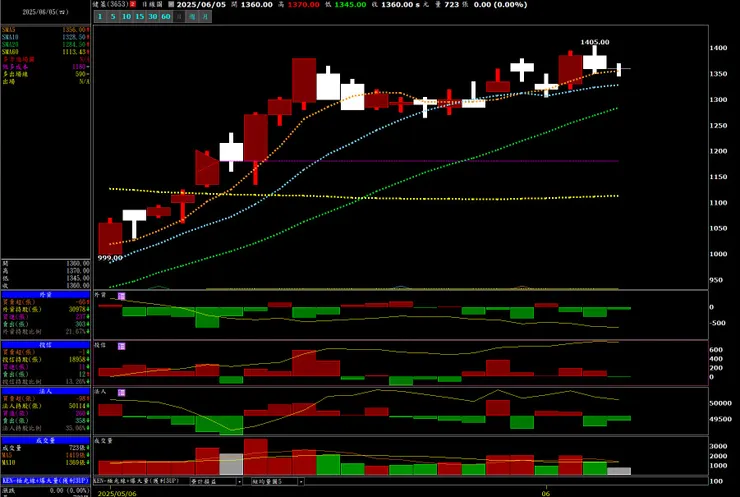The height and width of the screenshot is (497, 740).
Task: Click the MA10 volume row showing 1369
Action: click(45, 463)
